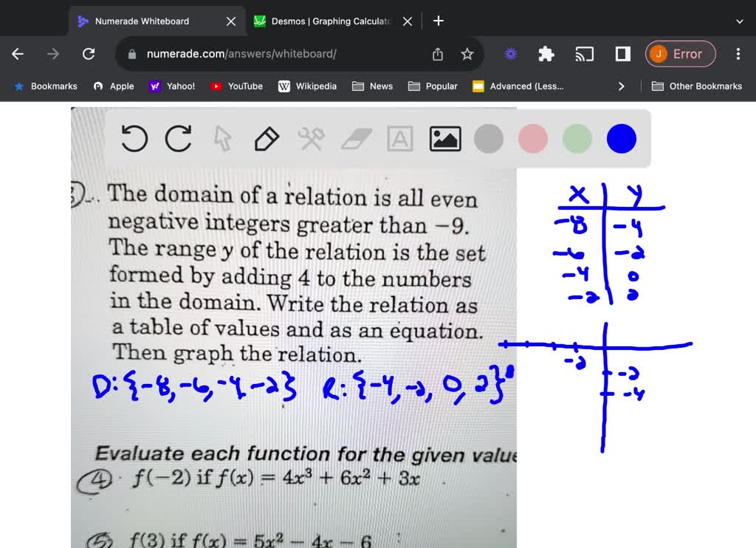Click the undo icon on the whiteboard toolbar
This screenshot has width=756, height=548.
click(134, 139)
